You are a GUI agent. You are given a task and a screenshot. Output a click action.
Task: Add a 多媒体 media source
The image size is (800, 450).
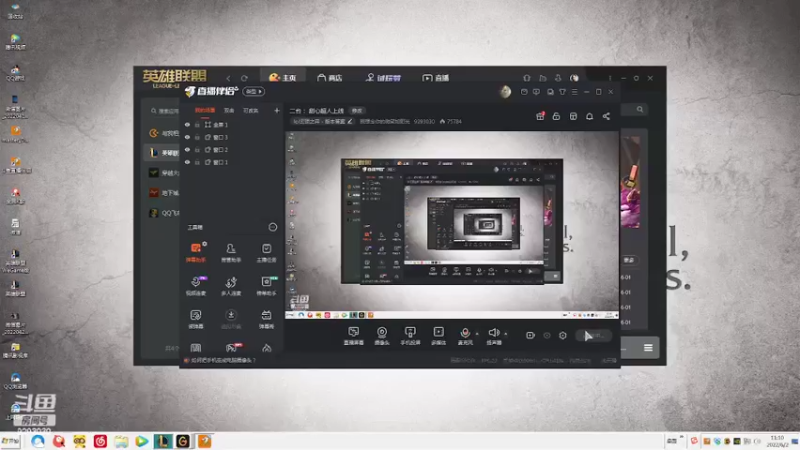tap(438, 336)
